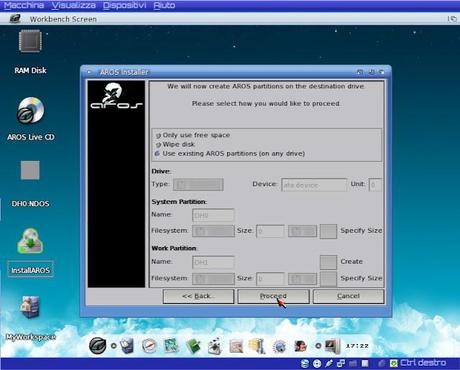The image size is (460, 370).
Task: Open the Drive Type dropdown
Action: click(198, 185)
